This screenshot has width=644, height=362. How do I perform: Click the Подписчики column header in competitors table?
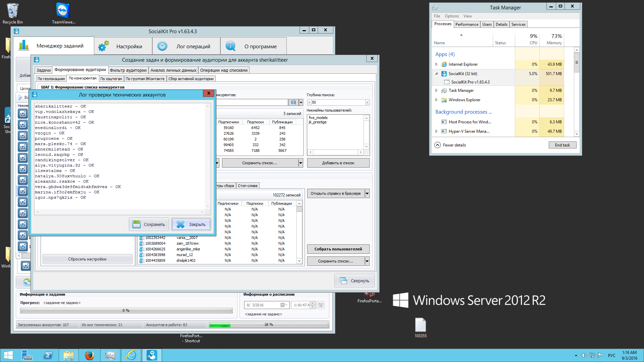228,122
